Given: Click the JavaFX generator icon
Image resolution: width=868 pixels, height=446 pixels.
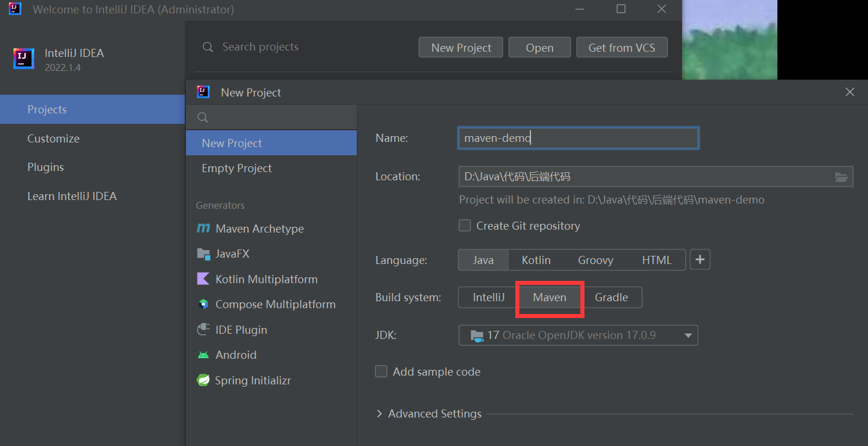Looking at the screenshot, I should [203, 254].
